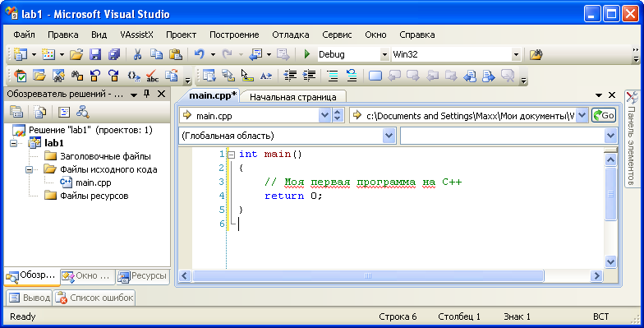The height and width of the screenshot is (328, 644).
Task: Click the Paste clipboard icon
Action: pos(176,54)
